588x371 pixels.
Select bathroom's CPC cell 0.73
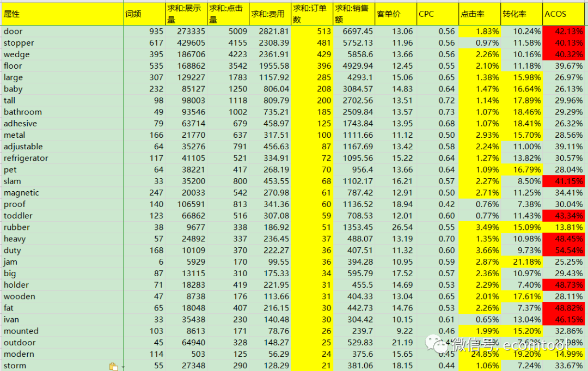pyautogui.click(x=438, y=112)
